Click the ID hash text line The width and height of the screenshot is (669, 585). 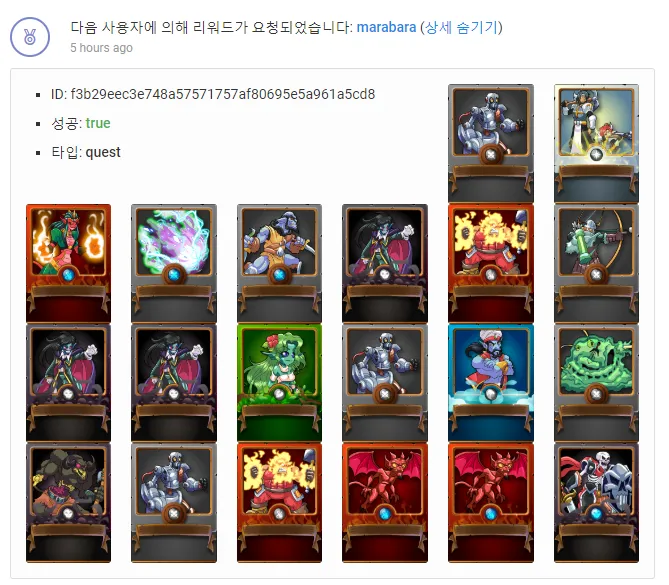tap(212, 94)
